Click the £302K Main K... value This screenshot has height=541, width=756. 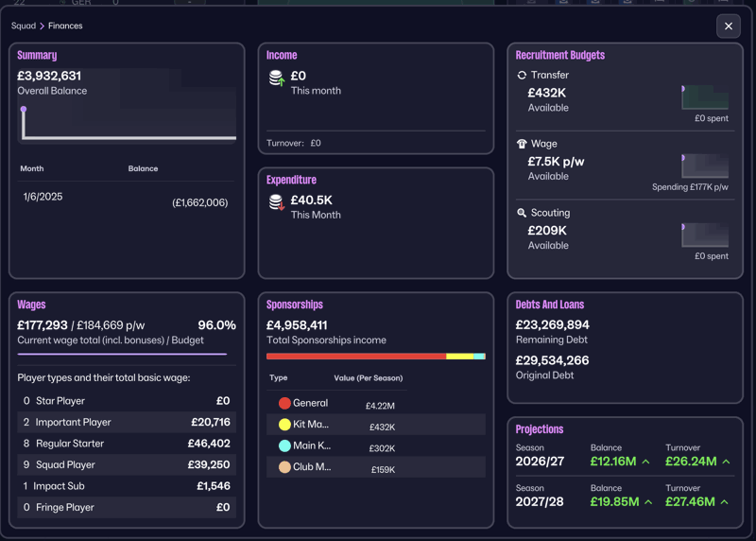coord(382,448)
